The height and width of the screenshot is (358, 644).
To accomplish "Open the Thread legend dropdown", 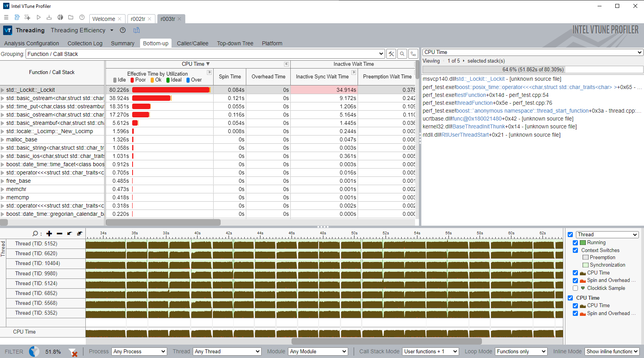I will pyautogui.click(x=607, y=234).
